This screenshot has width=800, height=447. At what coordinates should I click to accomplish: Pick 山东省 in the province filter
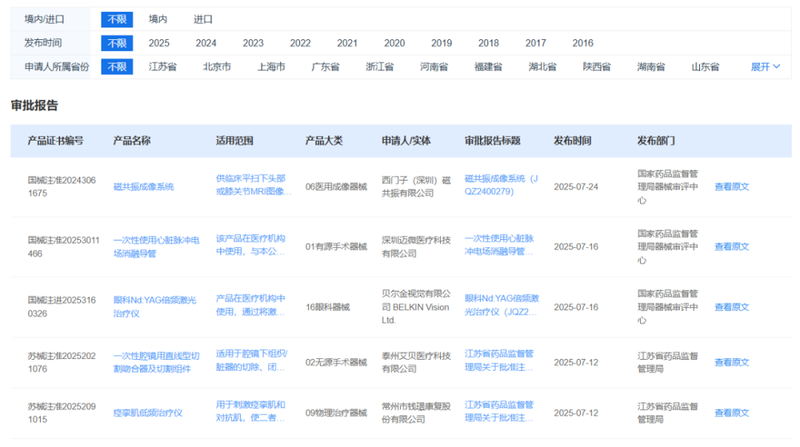tap(705, 67)
